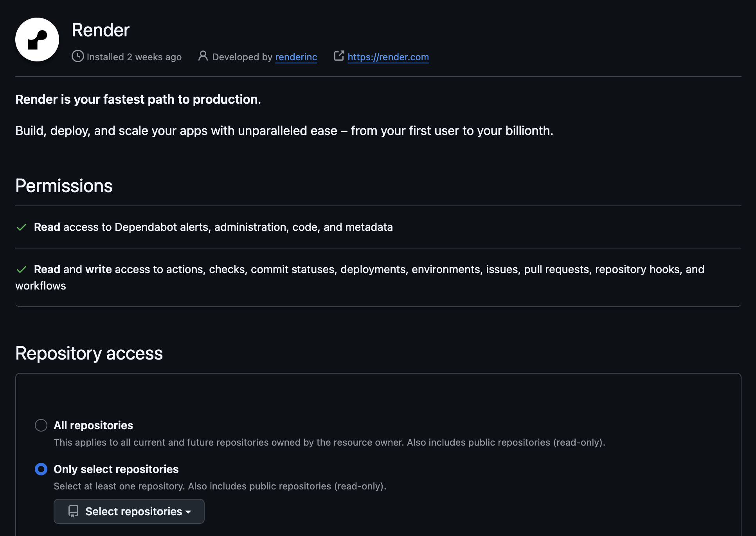Visit the https://render.com website link
Image resolution: width=756 pixels, height=536 pixels.
click(388, 57)
